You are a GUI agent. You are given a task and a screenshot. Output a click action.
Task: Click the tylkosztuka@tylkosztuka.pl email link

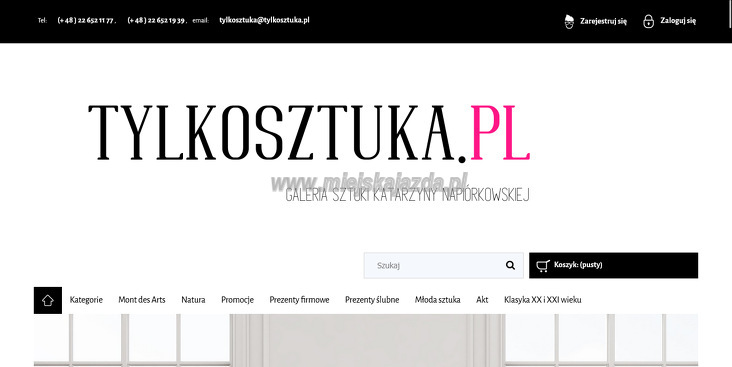pos(264,21)
